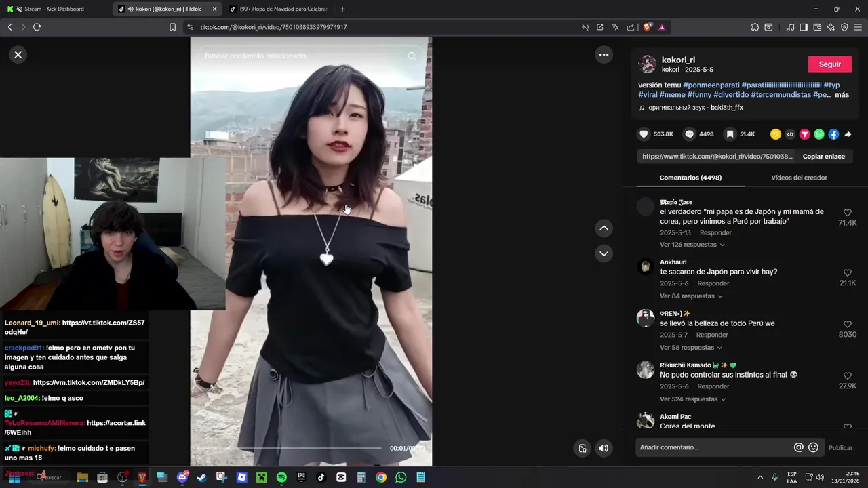Screen dimensions: 868x488
Task: Toggle the browser sidebar panel
Action: pyautogui.click(x=804, y=27)
